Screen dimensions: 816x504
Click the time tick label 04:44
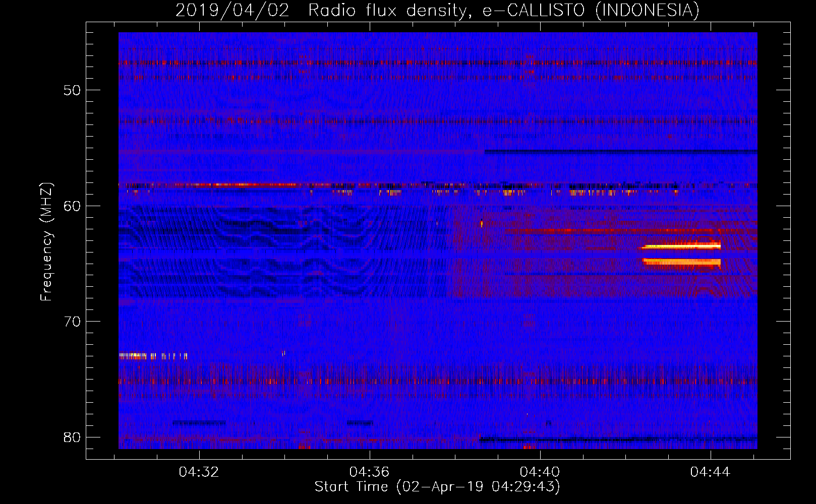[x=710, y=472]
